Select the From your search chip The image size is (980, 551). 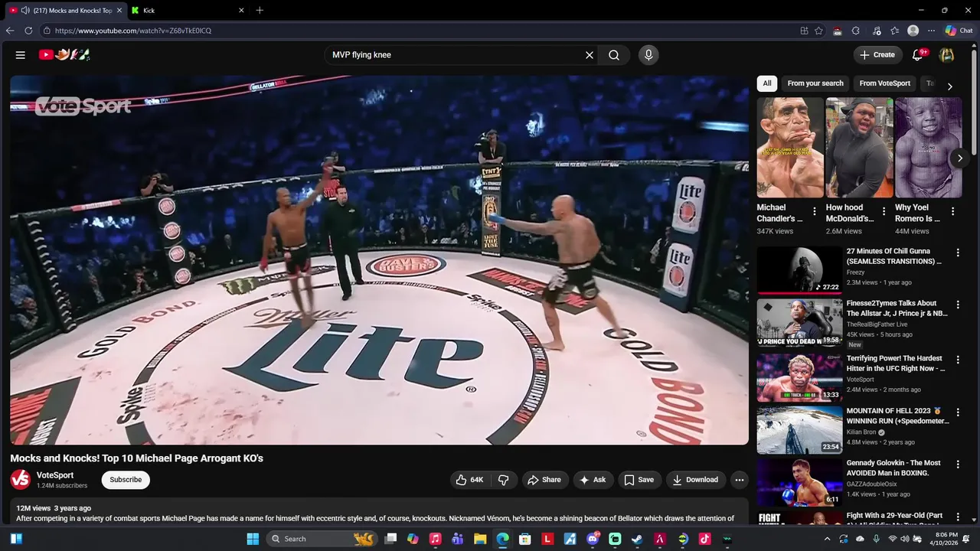[815, 83]
